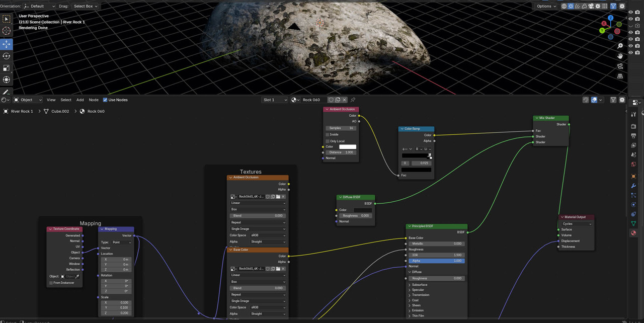Activate the 3D Cursor tool
The image size is (644, 323).
click(7, 31)
